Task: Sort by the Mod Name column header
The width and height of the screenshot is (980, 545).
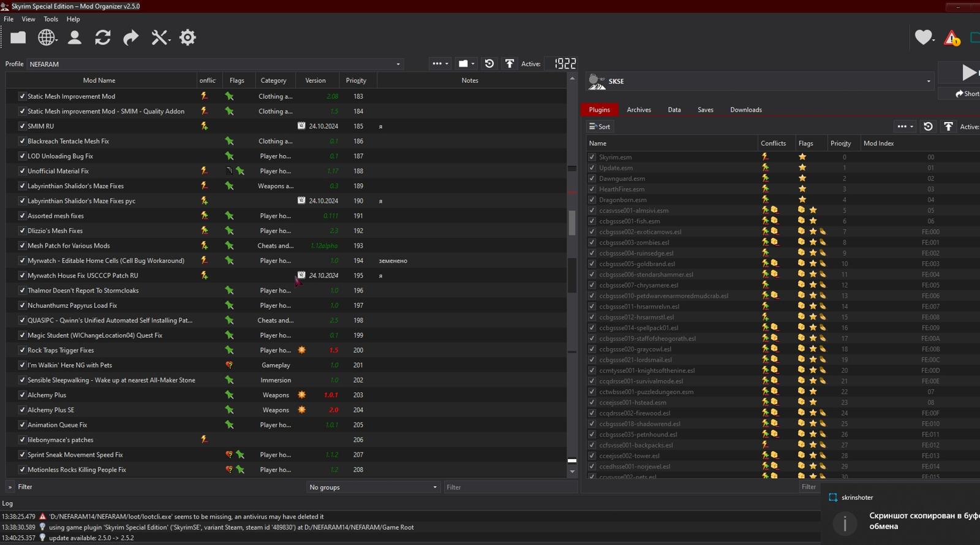Action: pos(99,80)
